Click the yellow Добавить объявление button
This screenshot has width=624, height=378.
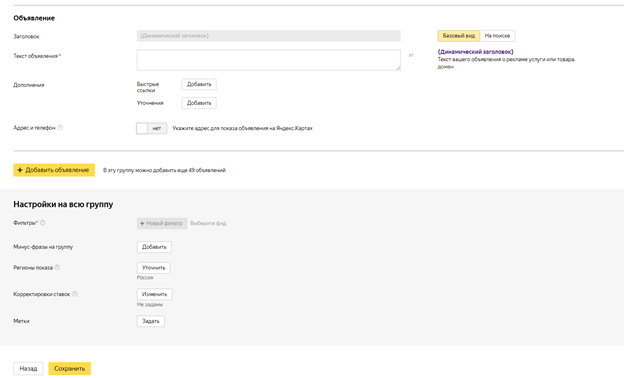[54, 170]
